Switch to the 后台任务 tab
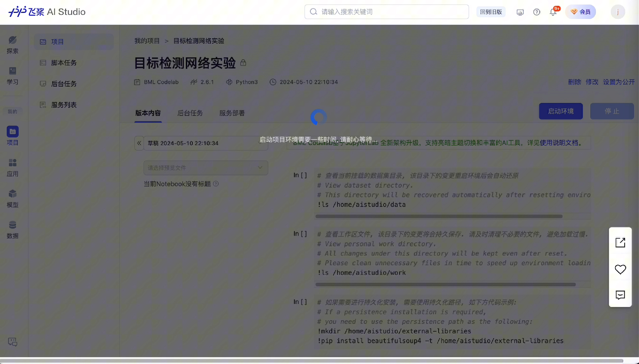Viewport: 639px width, 364px height. (190, 113)
